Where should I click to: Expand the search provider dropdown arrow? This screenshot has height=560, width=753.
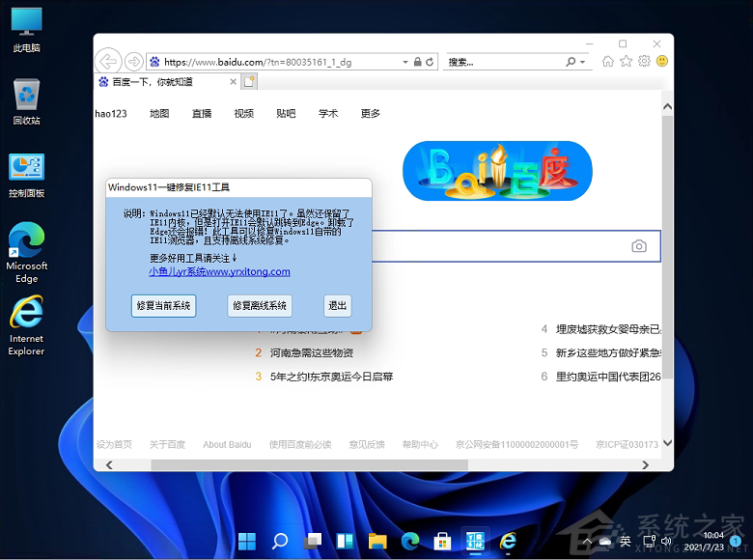pyautogui.click(x=582, y=62)
